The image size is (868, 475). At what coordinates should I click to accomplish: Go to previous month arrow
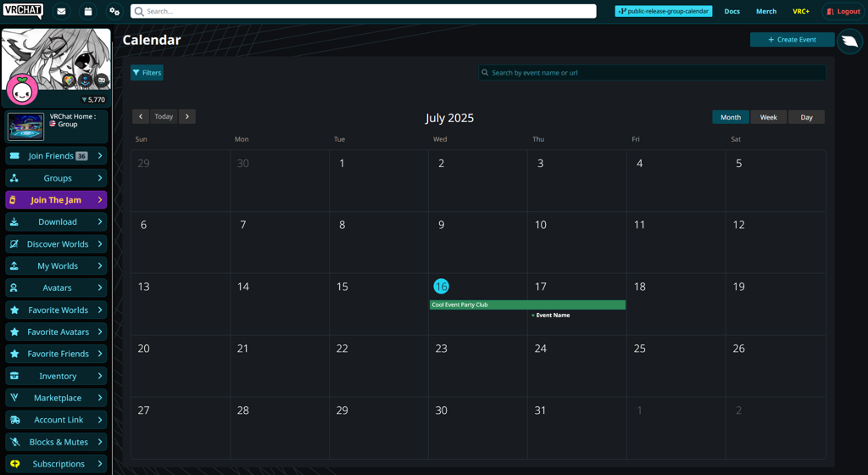tap(141, 116)
